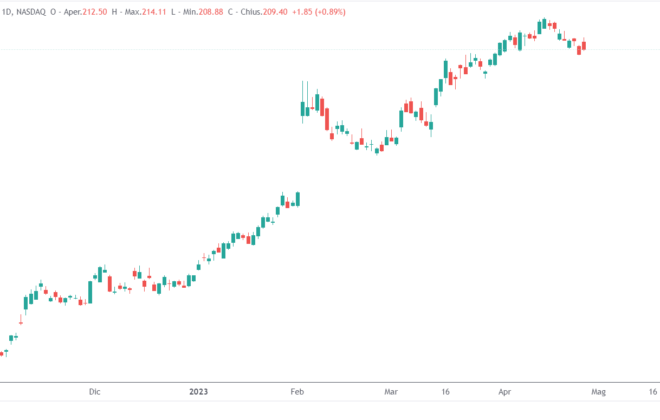The image size is (660, 420).
Task: Click the Feb label on time axis
Action: coord(297,393)
